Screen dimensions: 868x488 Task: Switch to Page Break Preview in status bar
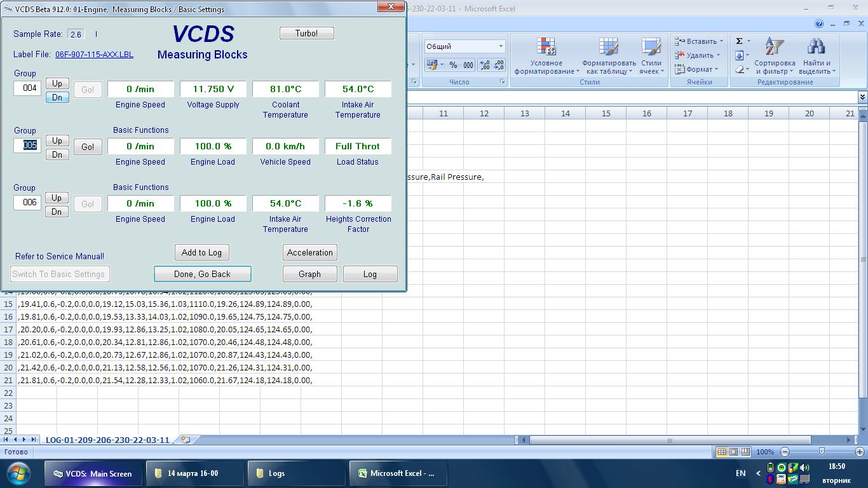(746, 452)
